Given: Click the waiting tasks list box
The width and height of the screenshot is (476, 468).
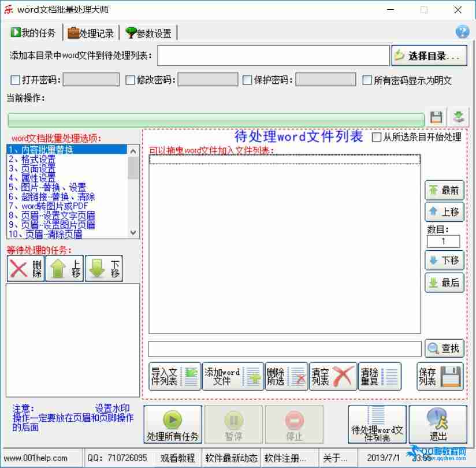Looking at the screenshot, I should pos(73,340).
